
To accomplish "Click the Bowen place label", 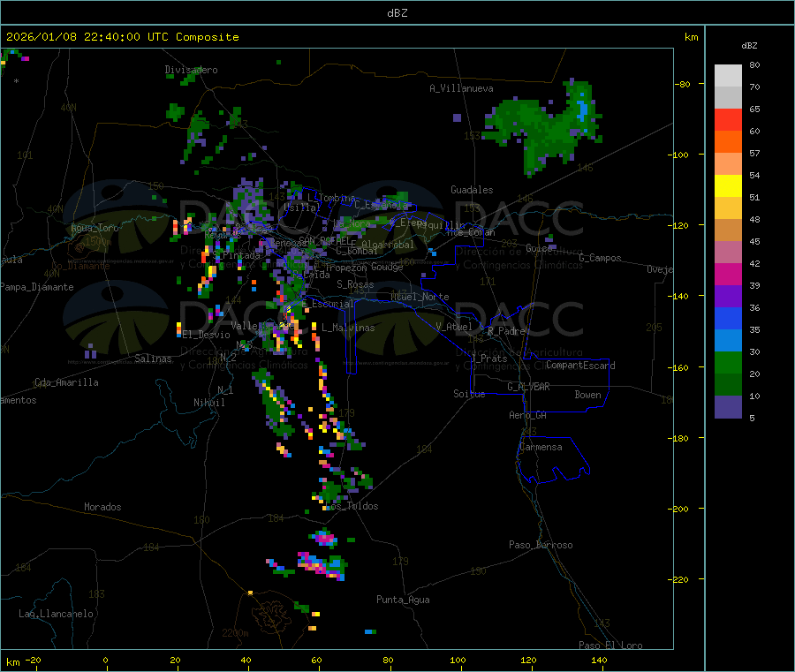I will [x=587, y=396].
